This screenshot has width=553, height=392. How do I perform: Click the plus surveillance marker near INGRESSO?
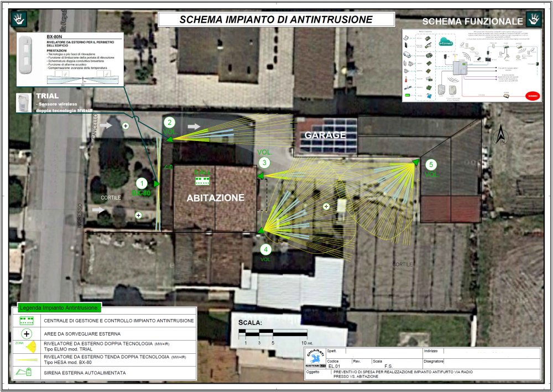coord(139,215)
